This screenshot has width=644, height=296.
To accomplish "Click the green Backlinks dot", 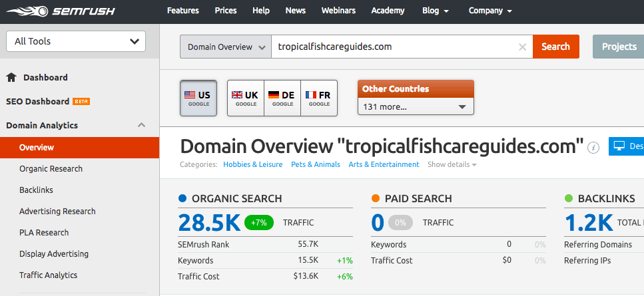I will click(x=569, y=198).
